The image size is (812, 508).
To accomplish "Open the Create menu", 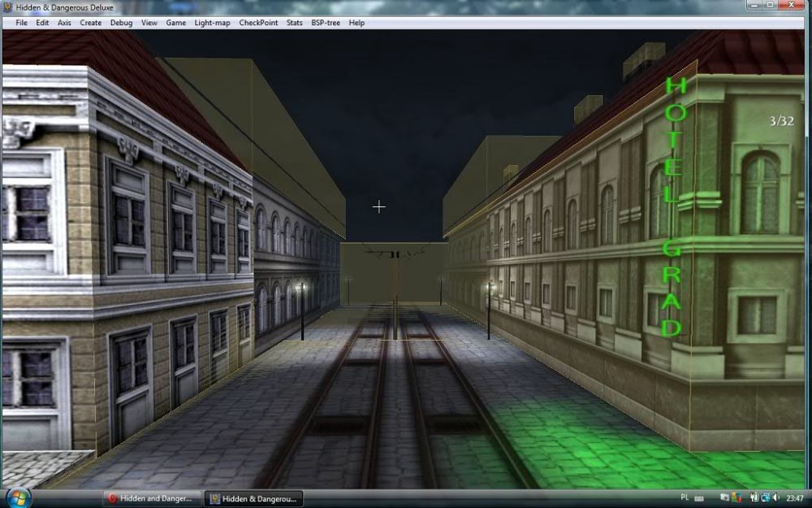I will click(91, 23).
